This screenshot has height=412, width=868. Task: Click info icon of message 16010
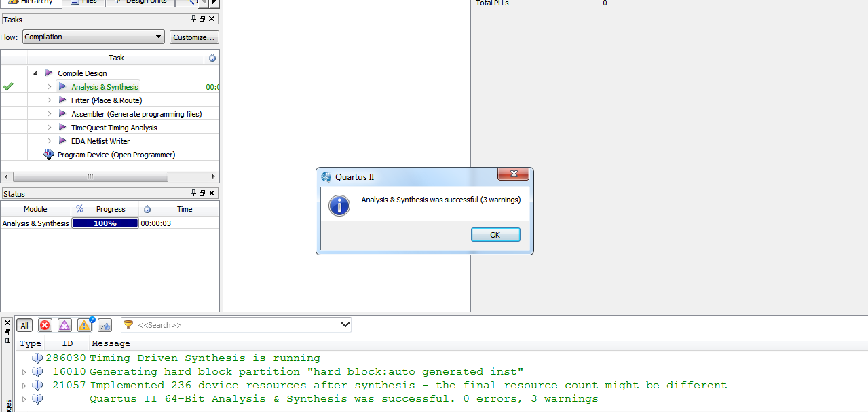coord(37,371)
